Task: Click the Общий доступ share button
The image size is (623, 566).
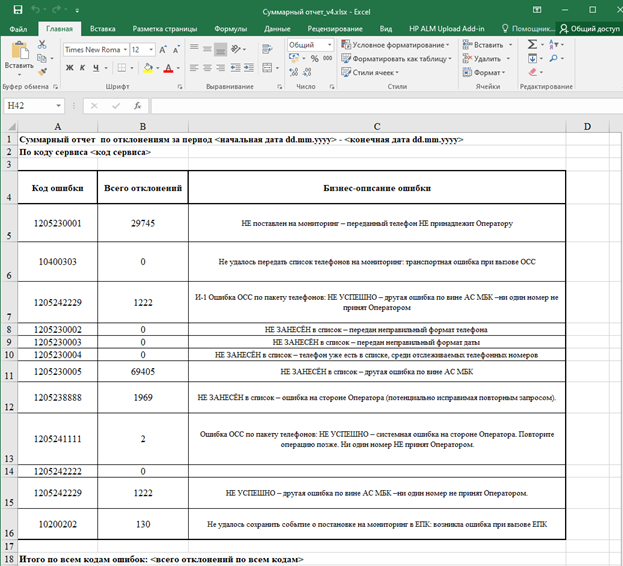Action: click(x=589, y=30)
